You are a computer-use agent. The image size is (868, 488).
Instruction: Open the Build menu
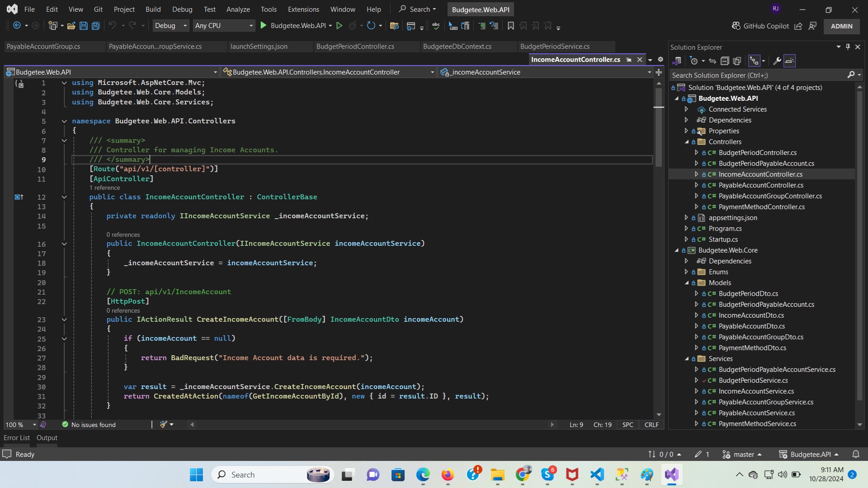click(x=153, y=9)
